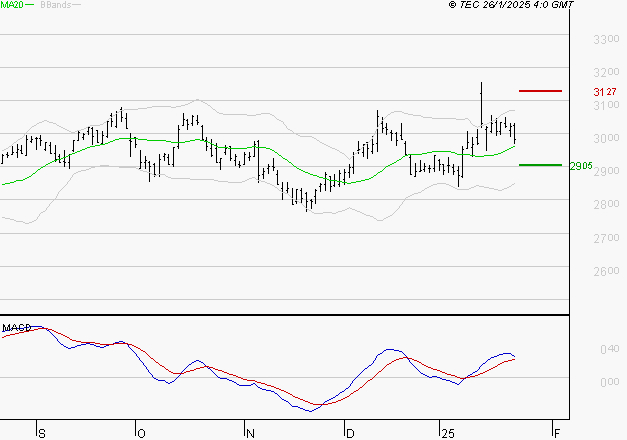Image resolution: width=627 pixels, height=440 pixels.
Task: Click the TEC 26/1/2025 4:0 GMT timestamp
Action: tap(511, 5)
